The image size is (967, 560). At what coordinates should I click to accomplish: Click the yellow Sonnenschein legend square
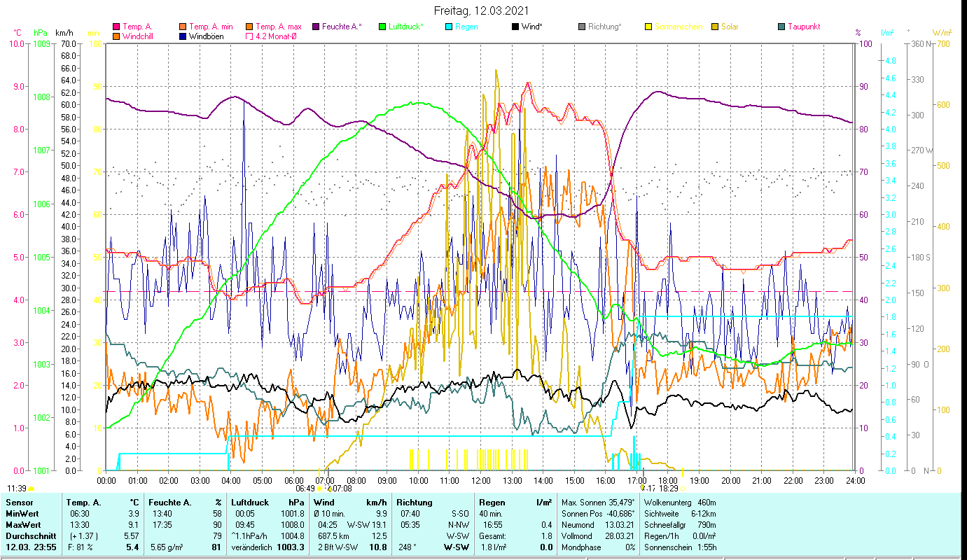[648, 27]
